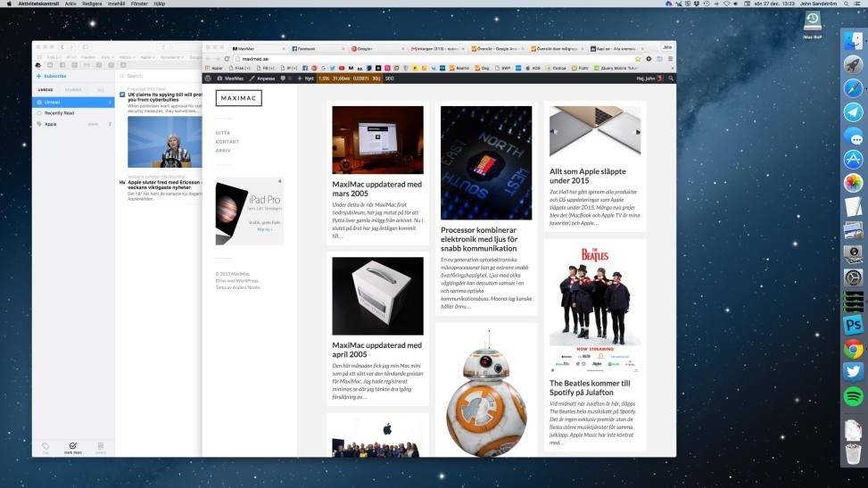
Task: Expand IP folder in Chrome bookmarks bar
Action: 290,68
